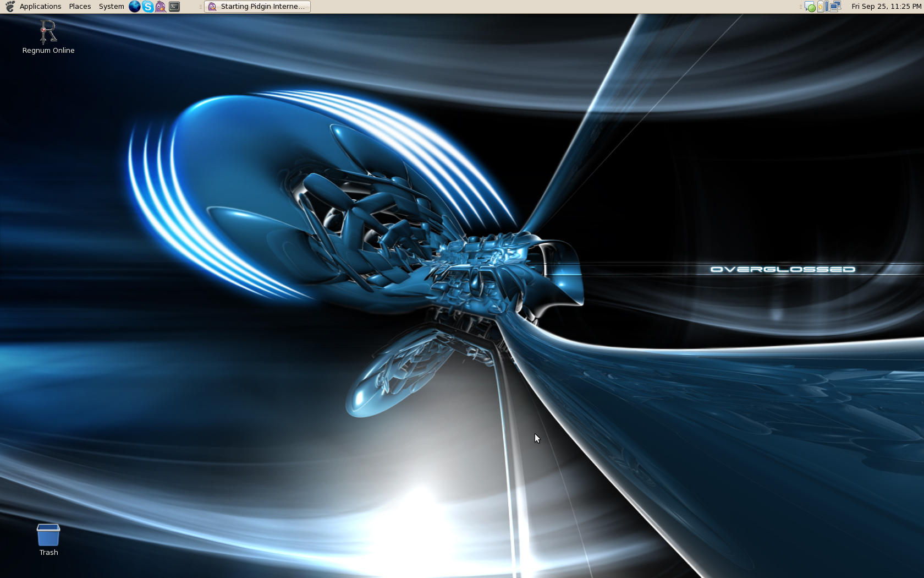This screenshot has height=578, width=924.
Task: Click the GNOME foot logo icon
Action: point(10,7)
